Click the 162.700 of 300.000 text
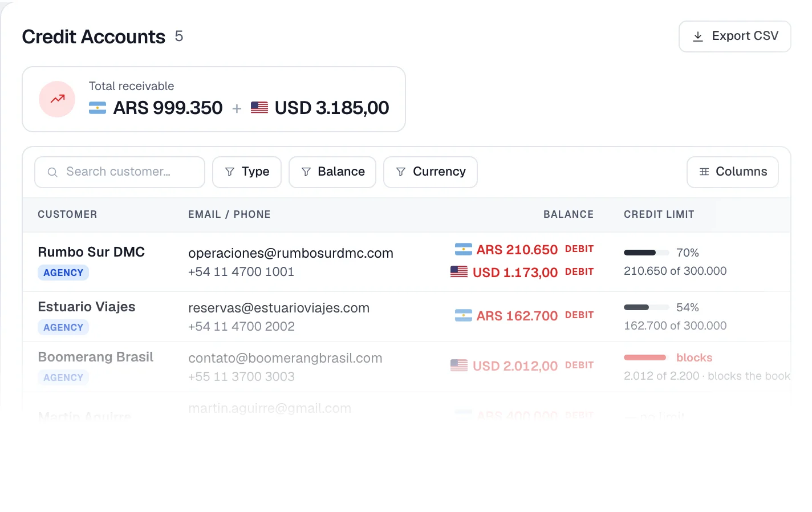The width and height of the screenshot is (812, 512). pyautogui.click(x=675, y=326)
